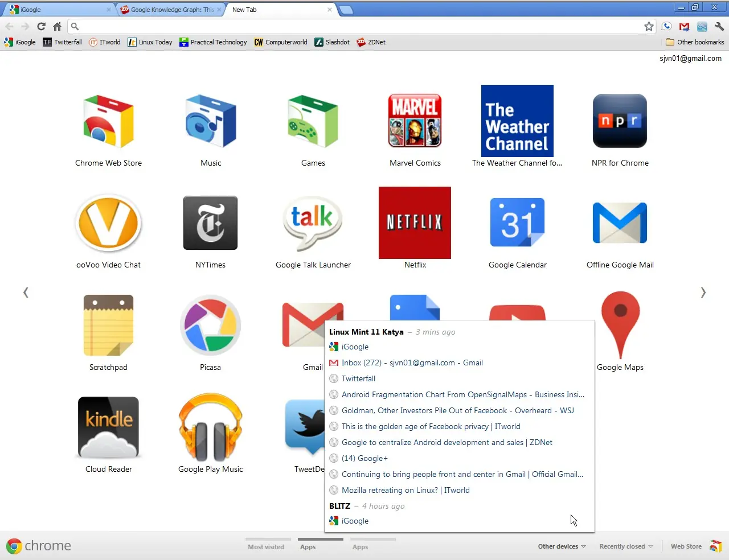The width and height of the screenshot is (729, 560).
Task: Open the Chrome wrench menu
Action: coord(719,26)
